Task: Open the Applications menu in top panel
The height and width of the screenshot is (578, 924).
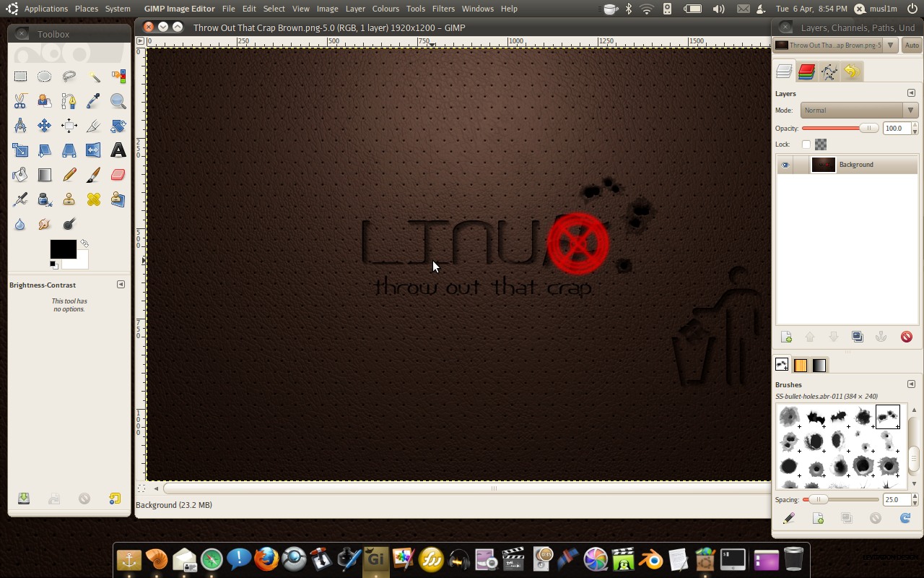Action: click(x=46, y=9)
